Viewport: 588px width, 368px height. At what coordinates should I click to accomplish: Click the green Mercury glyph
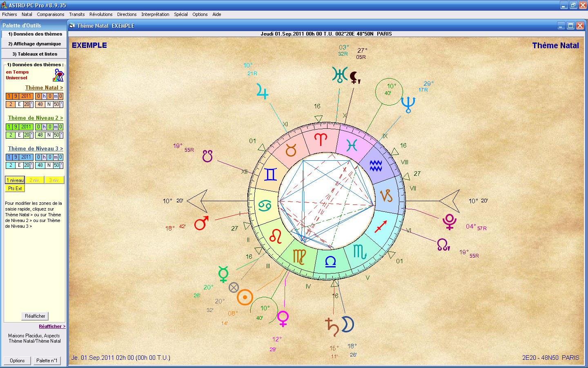pos(223,274)
